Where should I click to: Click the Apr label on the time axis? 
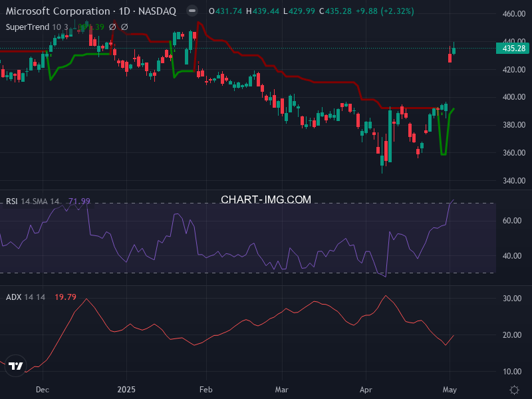(366, 390)
